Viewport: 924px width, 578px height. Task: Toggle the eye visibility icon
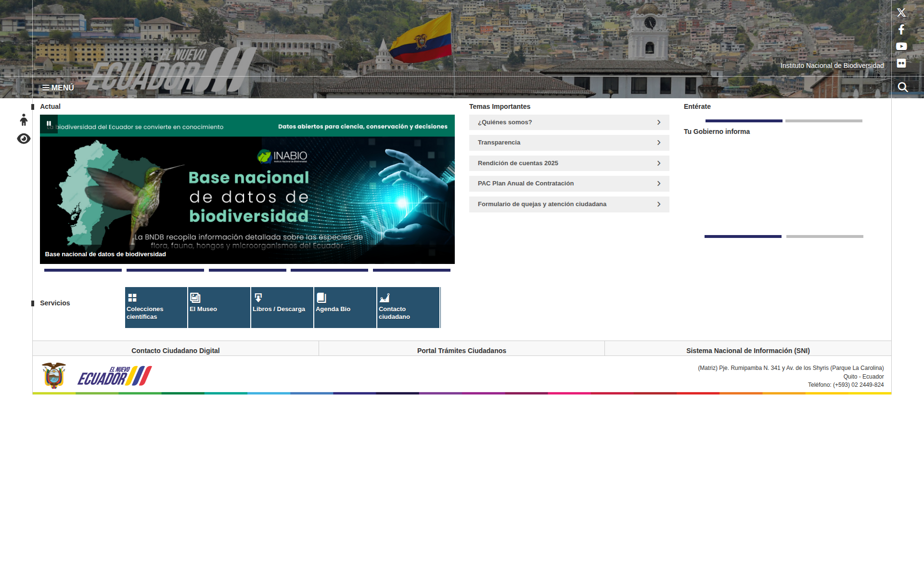coord(24,139)
